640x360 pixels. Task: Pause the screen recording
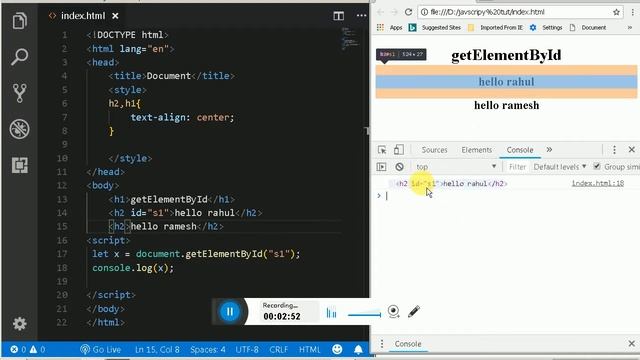tap(229, 312)
